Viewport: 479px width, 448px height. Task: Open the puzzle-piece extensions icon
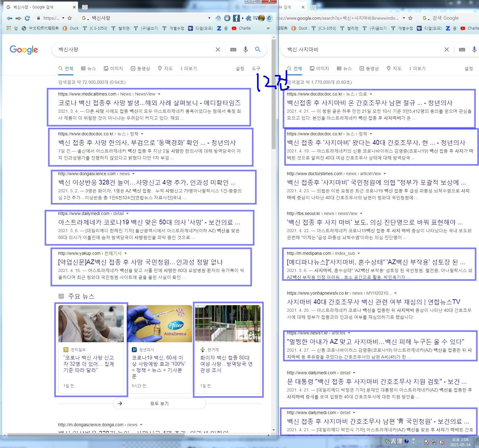(248, 18)
